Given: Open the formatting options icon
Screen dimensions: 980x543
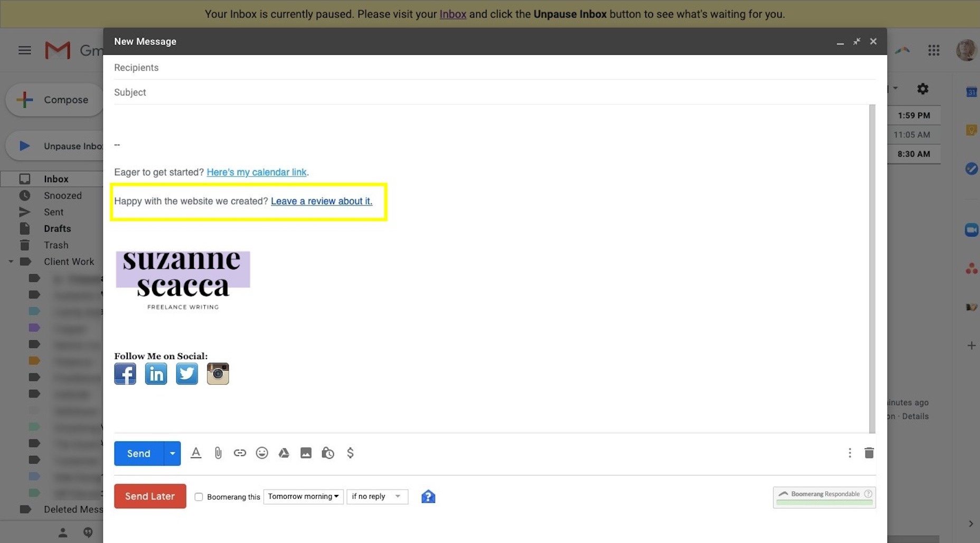Looking at the screenshot, I should (196, 453).
